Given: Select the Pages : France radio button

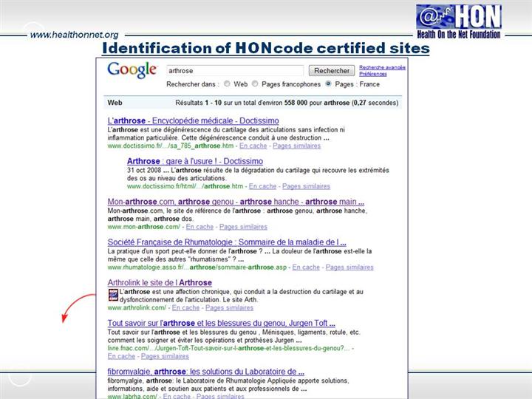Looking at the screenshot, I should pyautogui.click(x=329, y=84).
